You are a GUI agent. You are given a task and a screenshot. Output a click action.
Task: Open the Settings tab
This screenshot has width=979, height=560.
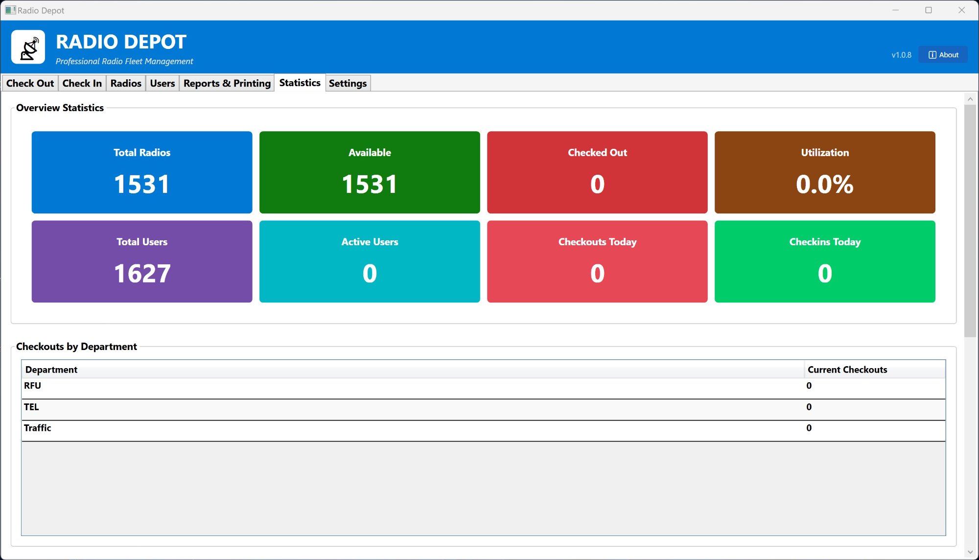coord(348,83)
